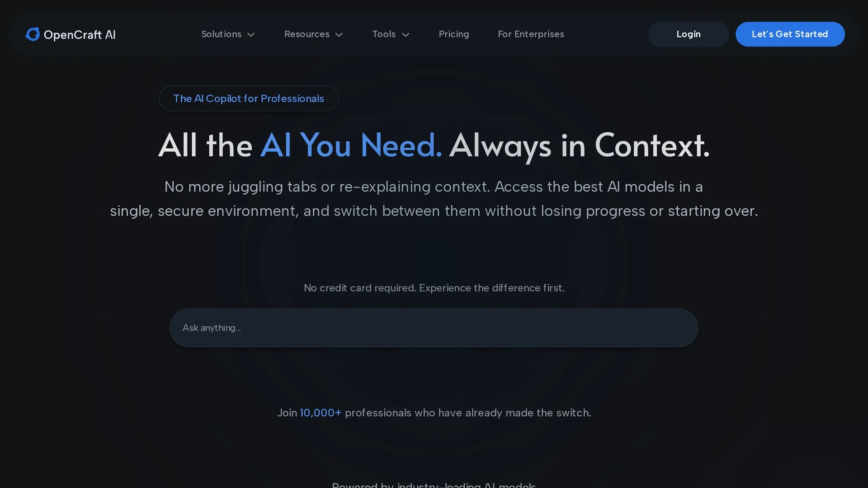Open the Solutions dropdown menu

[228, 34]
